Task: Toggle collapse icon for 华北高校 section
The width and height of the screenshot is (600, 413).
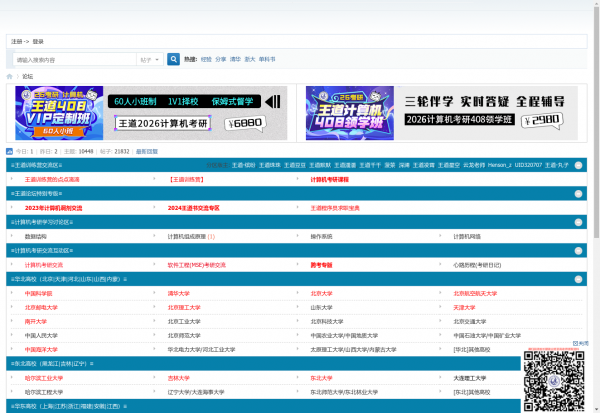Action: tap(578, 279)
